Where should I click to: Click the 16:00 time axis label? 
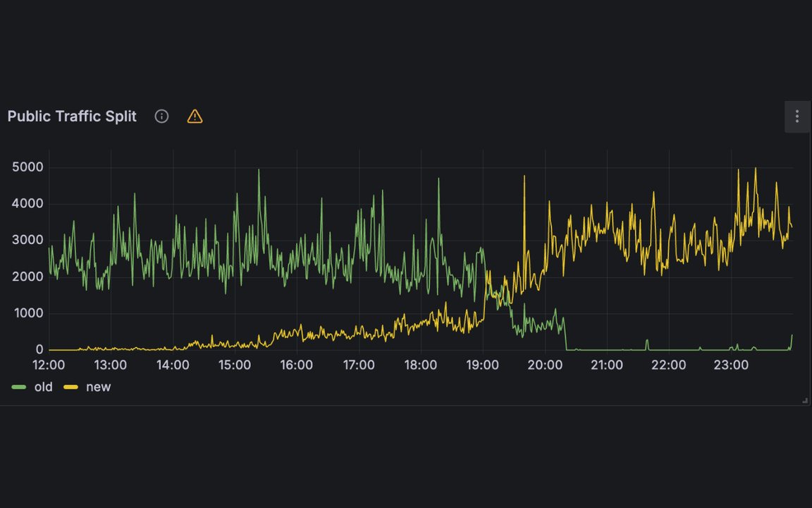[x=296, y=365]
